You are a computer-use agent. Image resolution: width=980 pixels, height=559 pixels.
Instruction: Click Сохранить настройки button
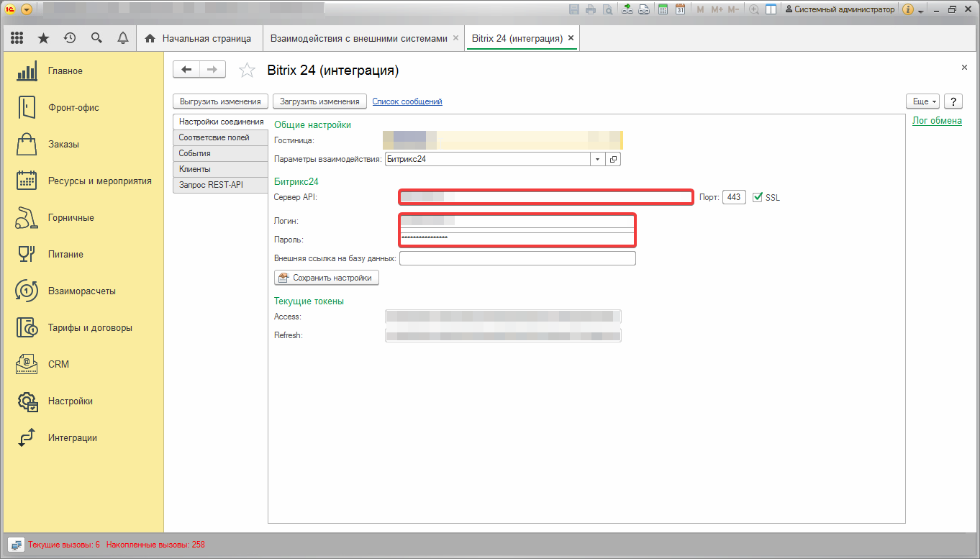point(327,278)
